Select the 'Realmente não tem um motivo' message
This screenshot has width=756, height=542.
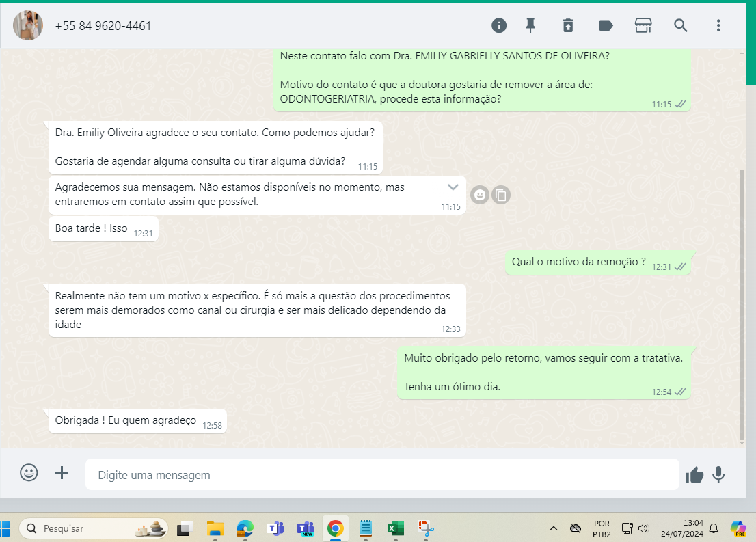pyautogui.click(x=257, y=310)
